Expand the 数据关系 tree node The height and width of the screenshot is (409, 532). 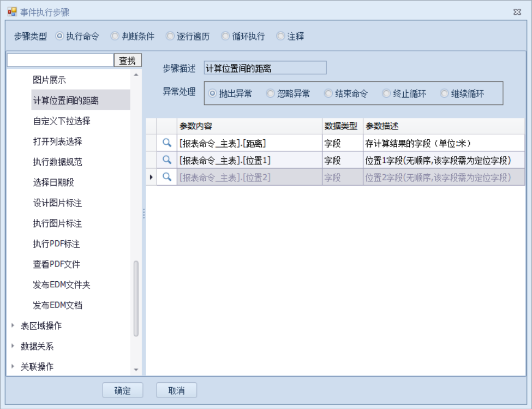[13, 346]
